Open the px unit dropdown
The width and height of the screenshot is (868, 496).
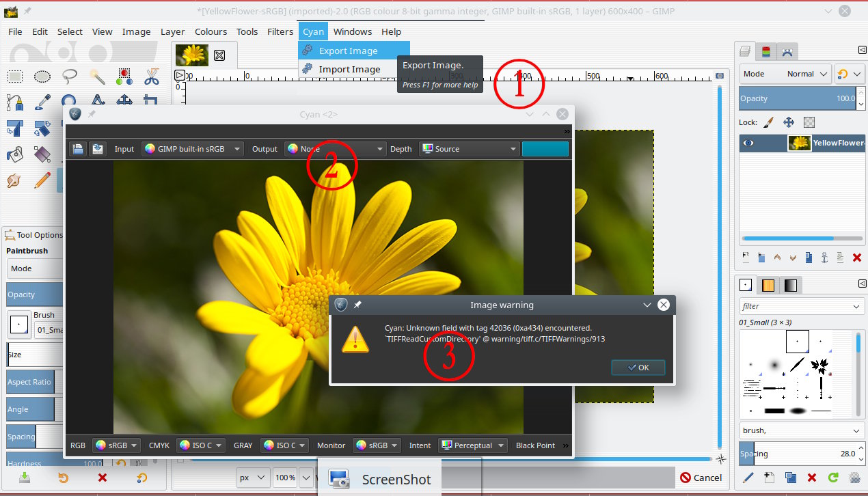point(253,478)
